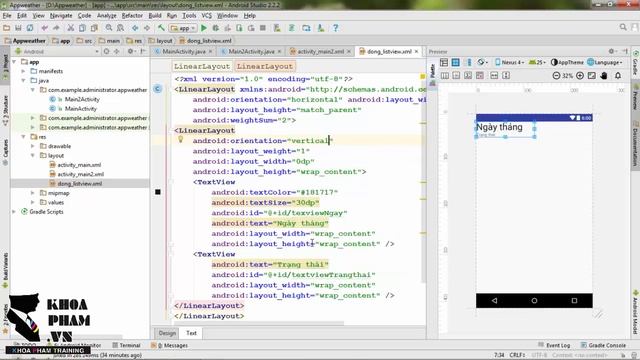Expand the manifests folder node

coord(23,71)
